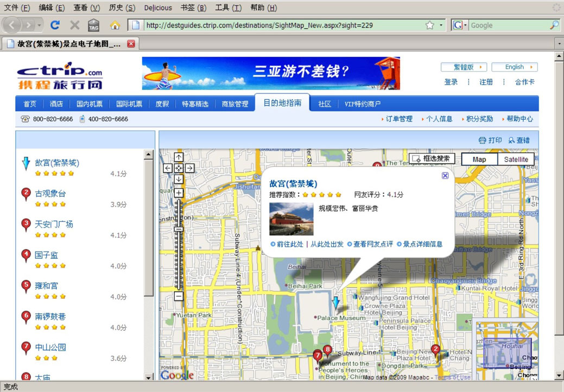Bookmark this page with the star icon

pyautogui.click(x=429, y=25)
